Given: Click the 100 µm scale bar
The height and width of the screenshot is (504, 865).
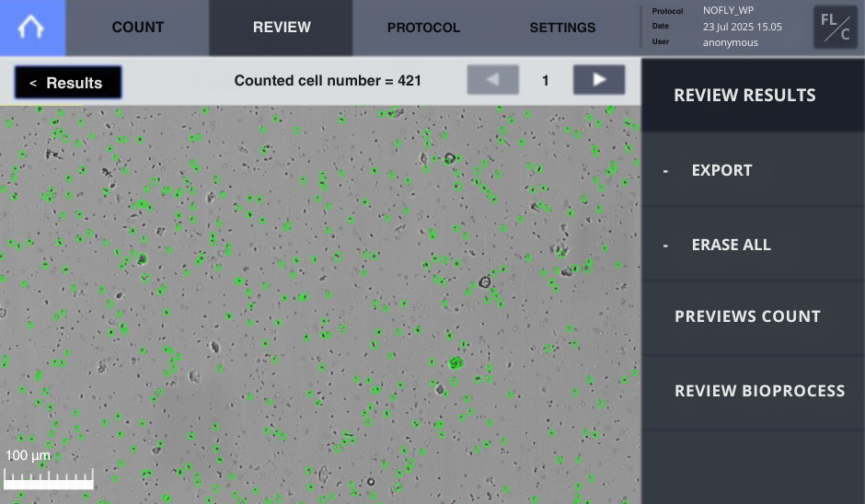Looking at the screenshot, I should 49,477.
